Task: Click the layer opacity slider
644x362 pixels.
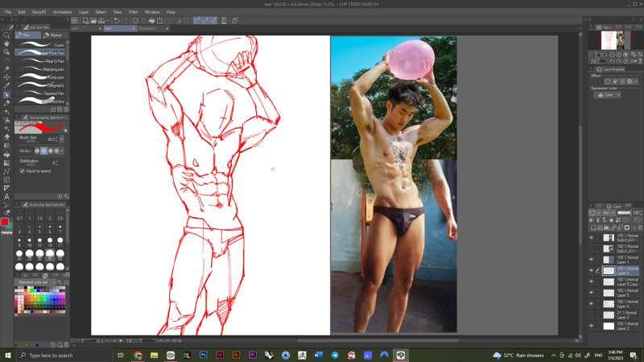Action: (623, 212)
